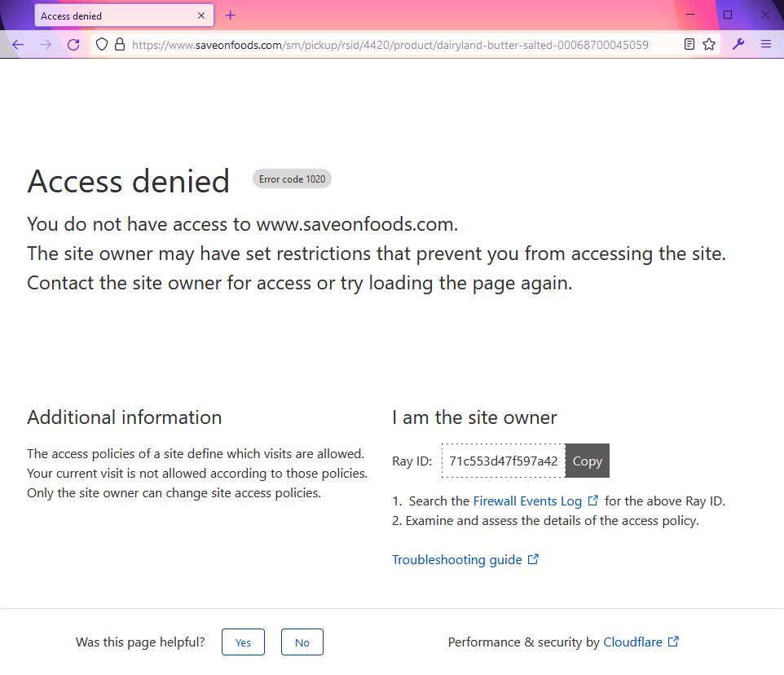Open a new tab with plus button

[230, 15]
